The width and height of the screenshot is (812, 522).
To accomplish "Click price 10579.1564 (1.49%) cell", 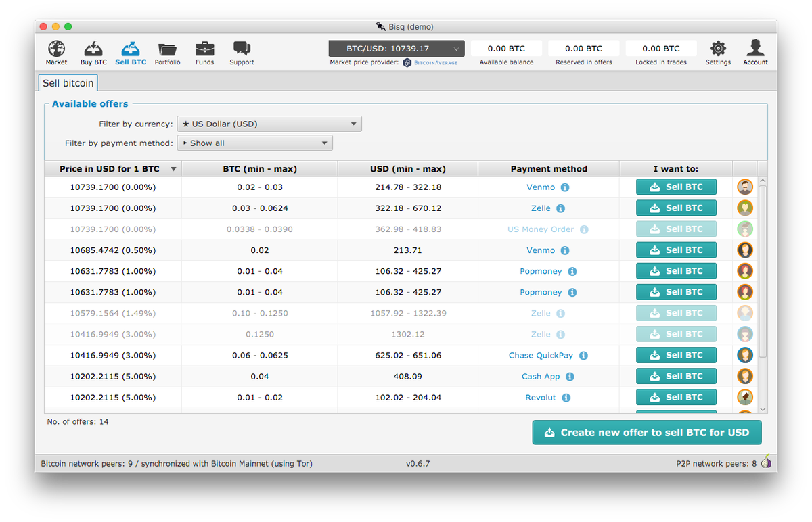I will (113, 314).
